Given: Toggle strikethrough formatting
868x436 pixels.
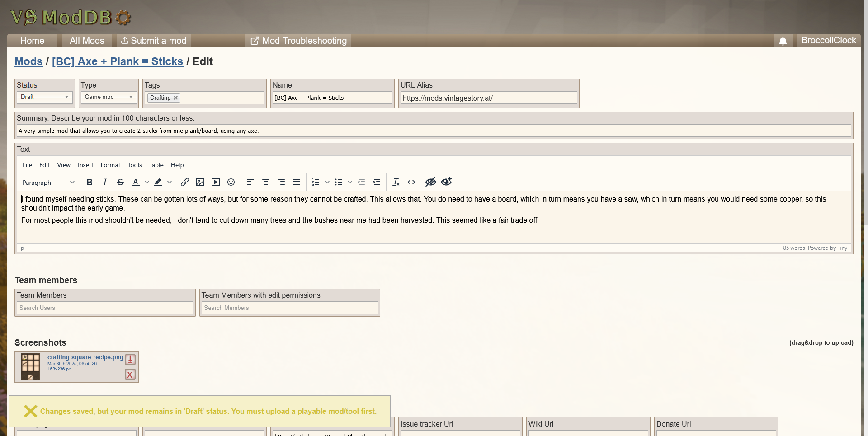Looking at the screenshot, I should (x=120, y=182).
